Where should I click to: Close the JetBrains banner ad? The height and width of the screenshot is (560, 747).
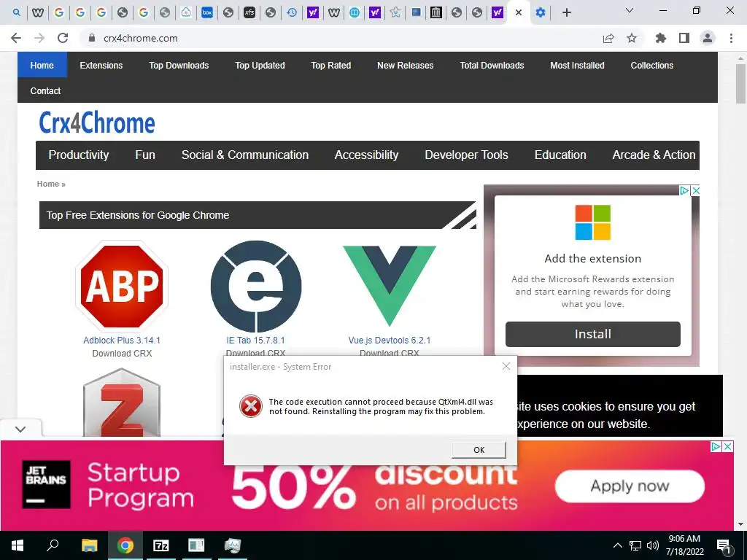(x=727, y=447)
